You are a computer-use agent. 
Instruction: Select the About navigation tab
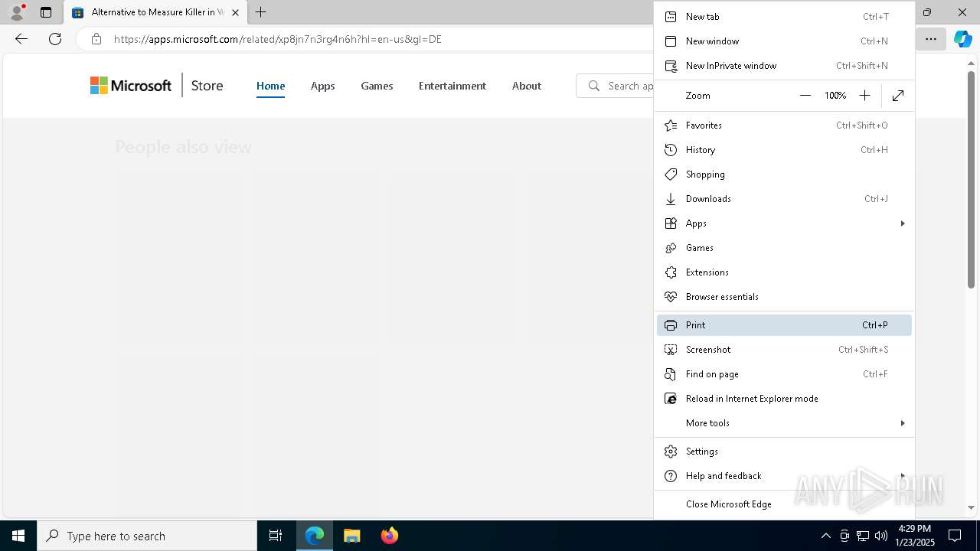pyautogui.click(x=527, y=86)
